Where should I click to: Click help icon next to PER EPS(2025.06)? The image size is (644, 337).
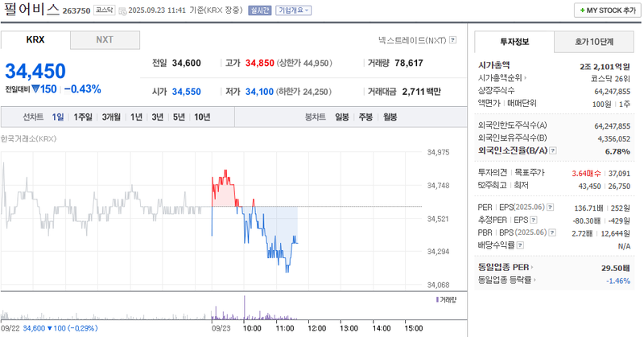point(551,208)
